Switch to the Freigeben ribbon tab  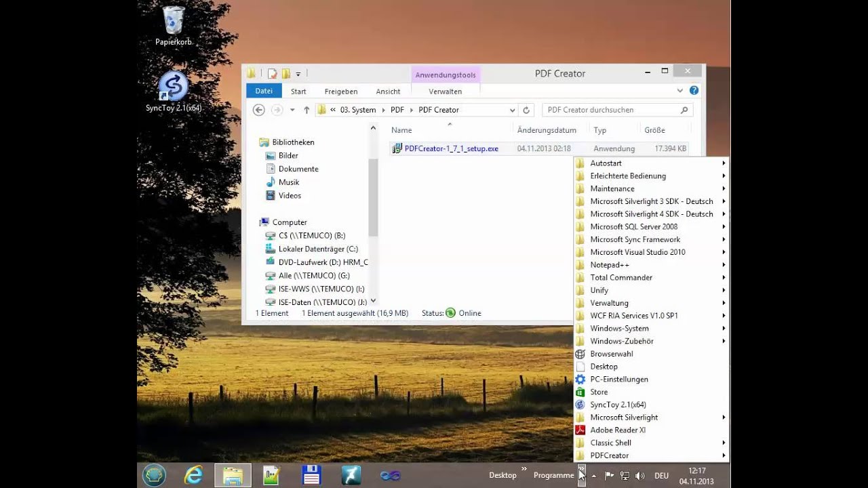point(340,91)
